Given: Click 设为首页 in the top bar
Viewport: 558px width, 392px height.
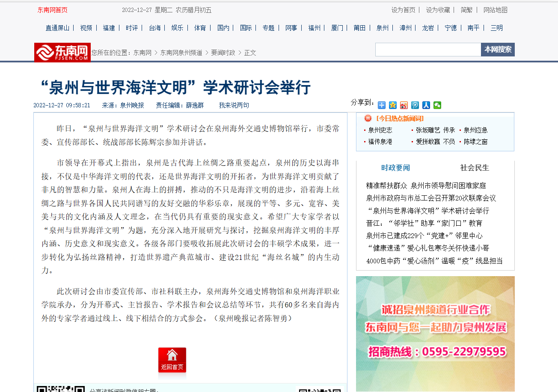Looking at the screenshot, I should pos(403,10).
